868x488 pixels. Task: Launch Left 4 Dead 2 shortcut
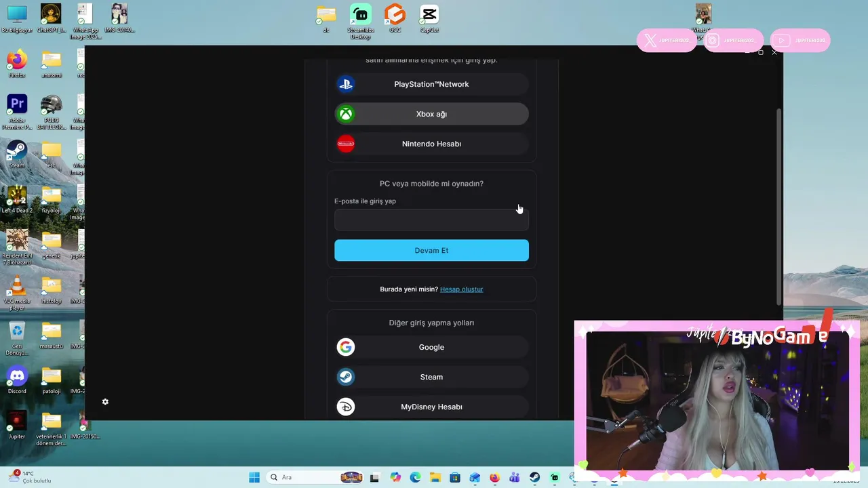17,199
